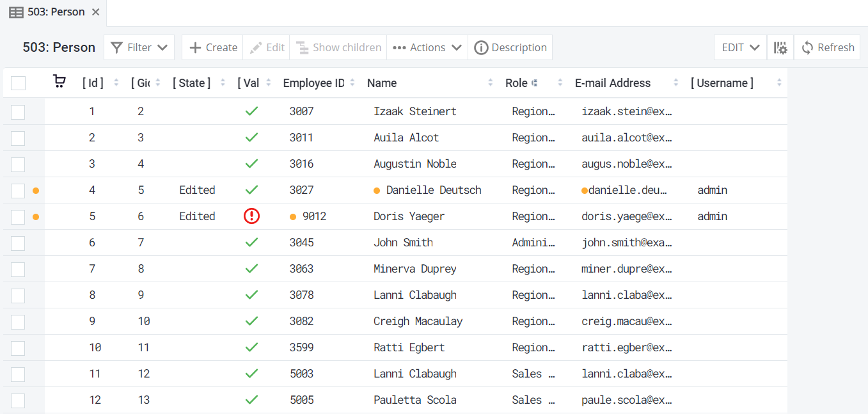Screen dimensions: 868x414
Task: Open the EDIT mode dropdown
Action: click(x=740, y=47)
